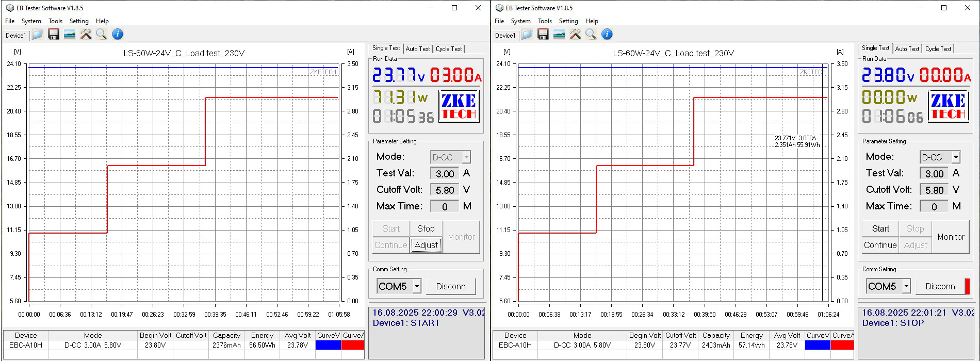
Task: Click the open folder icon in right window toolbar
Action: click(527, 35)
